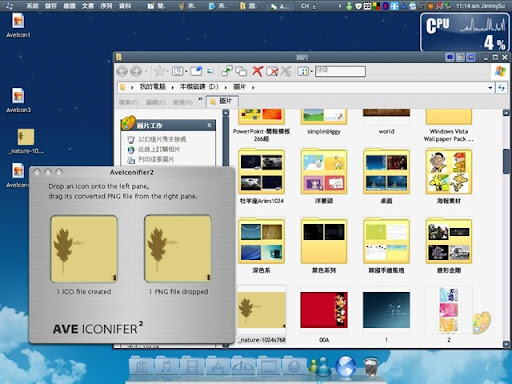Open the address bar dropdown arrow
Image resolution: width=512 pixels, height=384 pixels.
490,88
